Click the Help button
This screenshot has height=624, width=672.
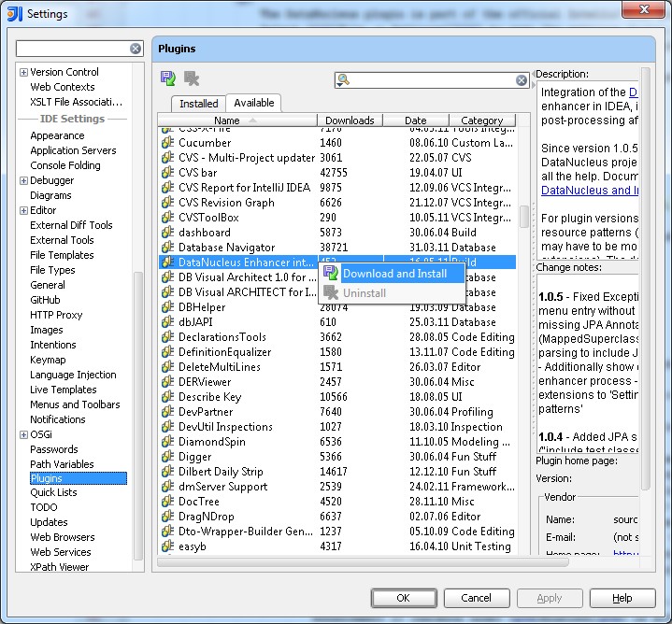[x=622, y=598]
